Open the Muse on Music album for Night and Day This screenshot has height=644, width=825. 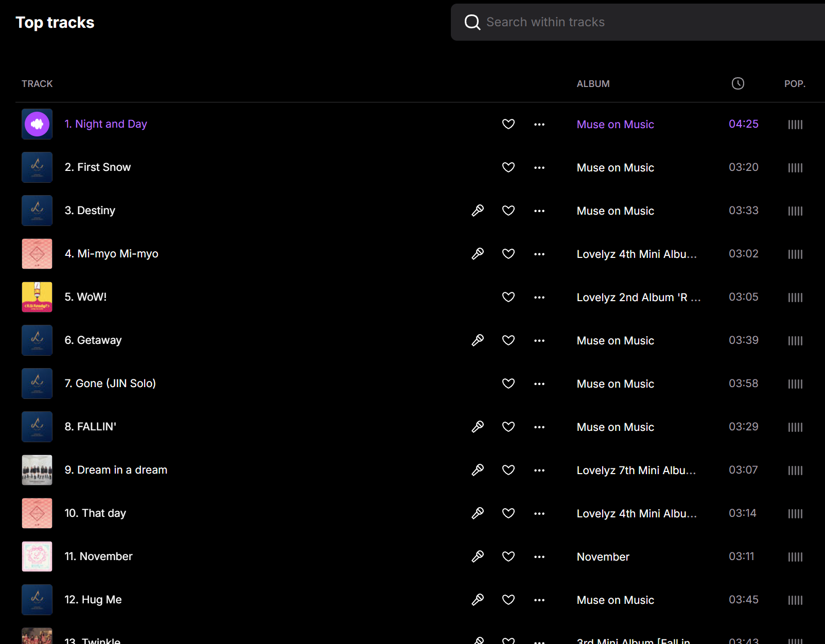[x=616, y=125]
